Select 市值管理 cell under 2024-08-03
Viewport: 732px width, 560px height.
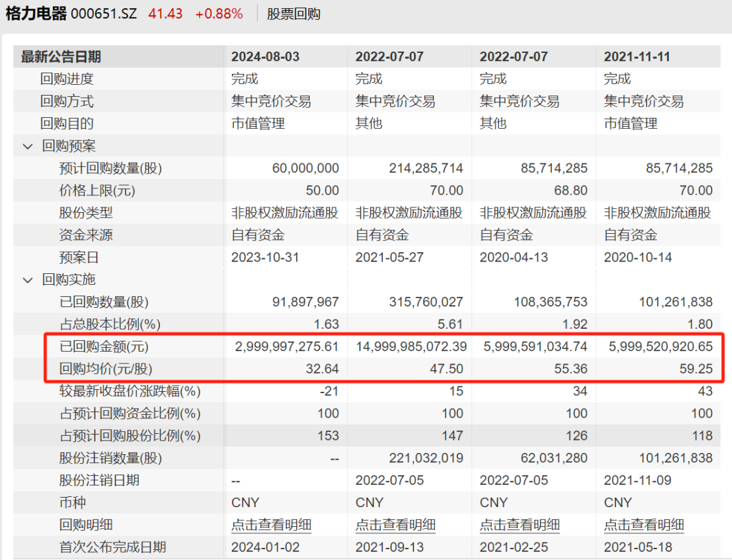(x=258, y=124)
